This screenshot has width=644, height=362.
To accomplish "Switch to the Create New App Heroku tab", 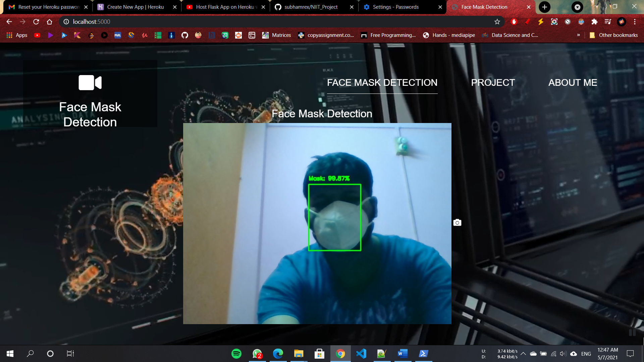I will click(136, 7).
